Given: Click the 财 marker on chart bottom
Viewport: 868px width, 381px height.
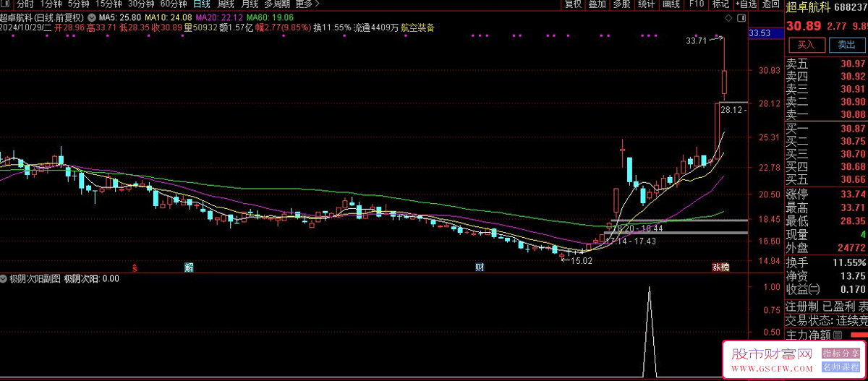Looking at the screenshot, I should pyautogui.click(x=479, y=267).
